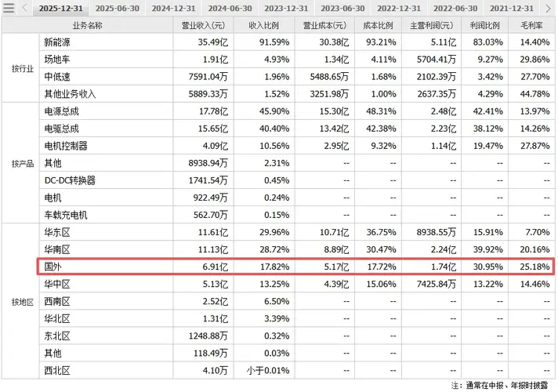Viewport: 558px width, 392px height.
Task: Click 其他业务收入 gross margin 44.78%
Action: pyautogui.click(x=534, y=94)
